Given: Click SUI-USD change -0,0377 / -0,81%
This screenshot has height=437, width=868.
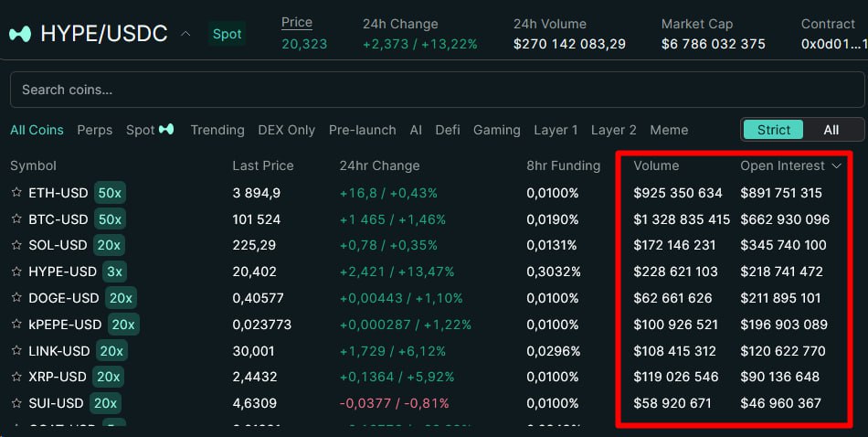Looking at the screenshot, I should 394,403.
